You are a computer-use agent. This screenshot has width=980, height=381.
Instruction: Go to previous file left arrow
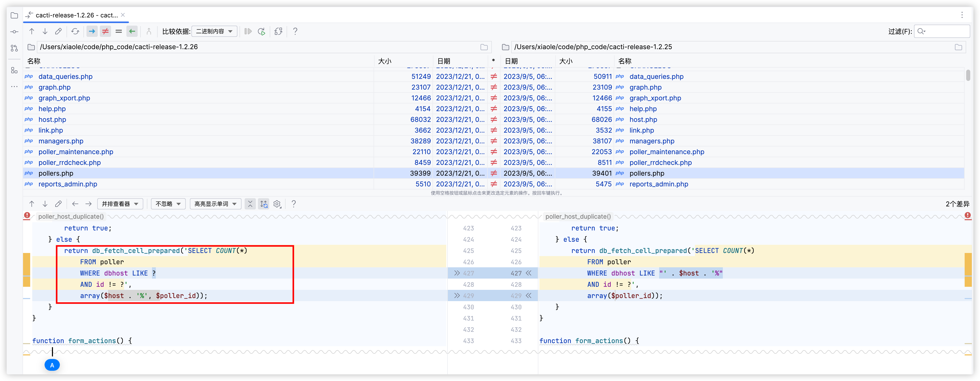tap(75, 204)
